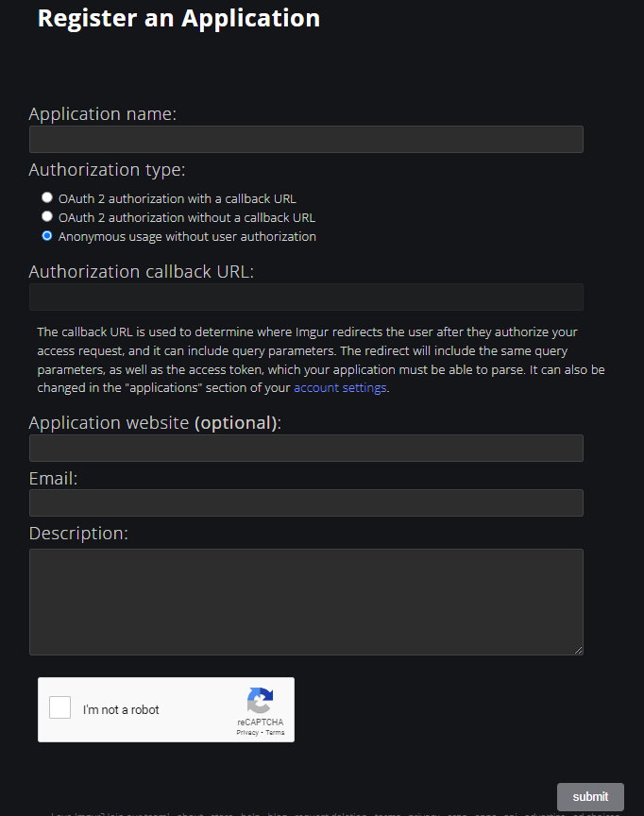The height and width of the screenshot is (816, 644).
Task: Open the "account settings" link
Action: 341,387
